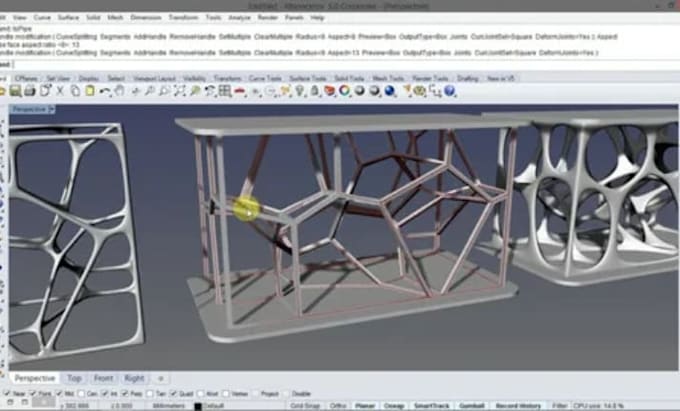Screen dimensions: 680x411
Task: Open the Curve menu
Action: pyautogui.click(x=42, y=18)
